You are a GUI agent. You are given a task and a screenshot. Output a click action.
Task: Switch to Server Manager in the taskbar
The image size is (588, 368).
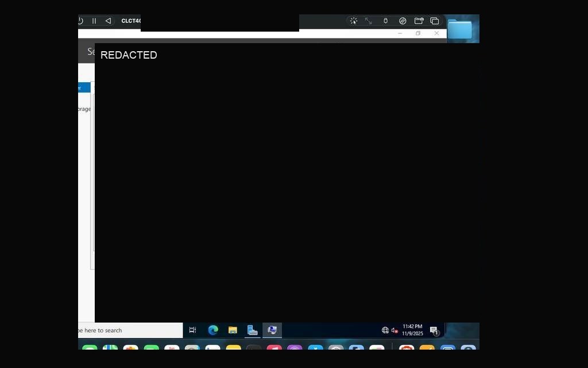(253, 330)
